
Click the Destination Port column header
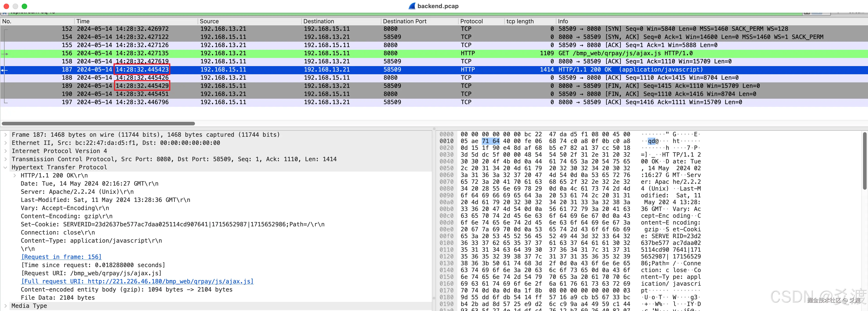click(404, 21)
